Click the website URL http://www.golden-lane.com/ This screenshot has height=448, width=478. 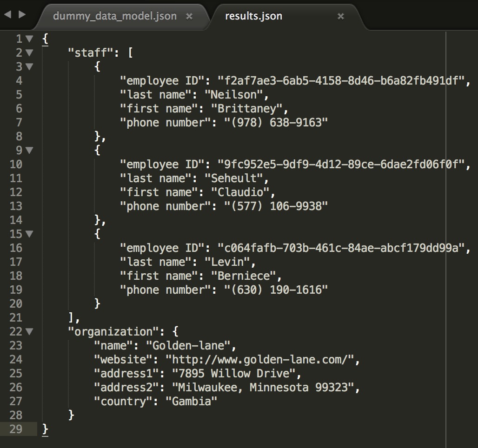tap(259, 360)
